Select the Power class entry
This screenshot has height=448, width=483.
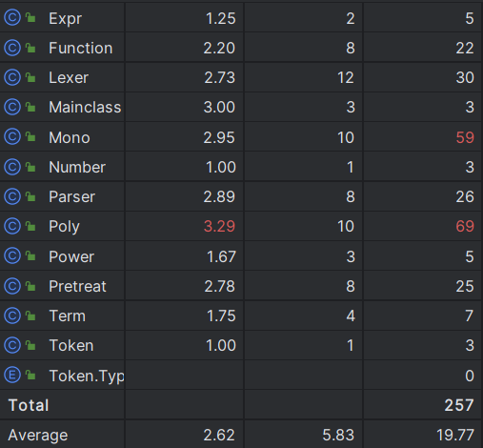[71, 256]
